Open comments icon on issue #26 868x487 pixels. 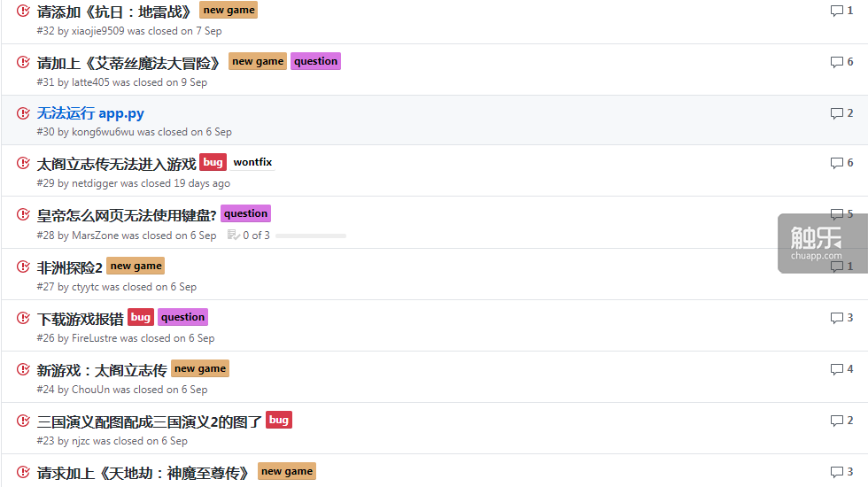pyautogui.click(x=836, y=318)
